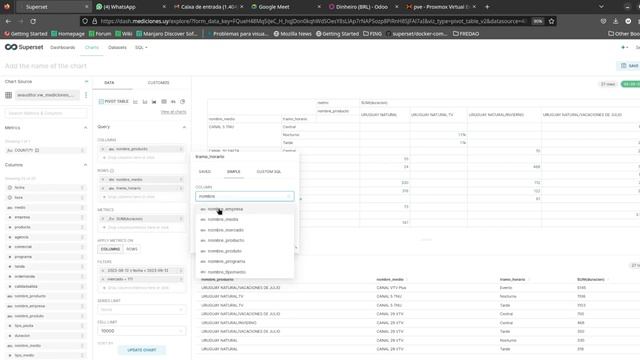Go back in browser history

coord(9,21)
